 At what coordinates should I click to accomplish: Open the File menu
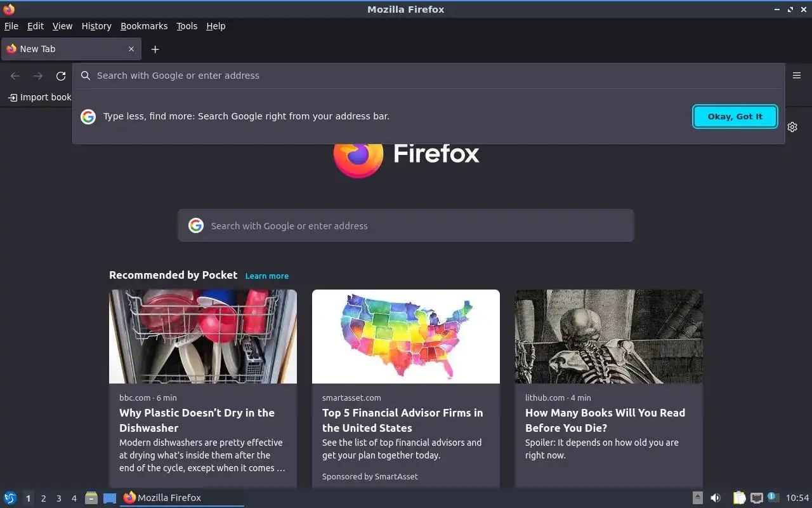tap(11, 26)
